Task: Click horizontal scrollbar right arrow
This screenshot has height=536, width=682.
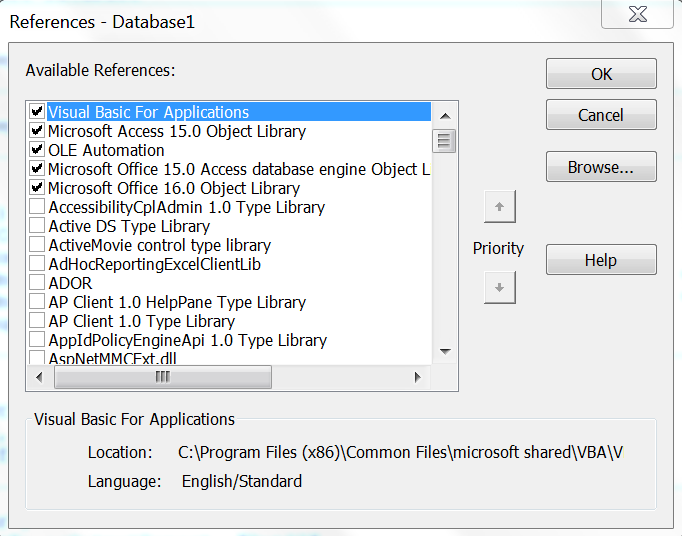Action: coord(418,377)
